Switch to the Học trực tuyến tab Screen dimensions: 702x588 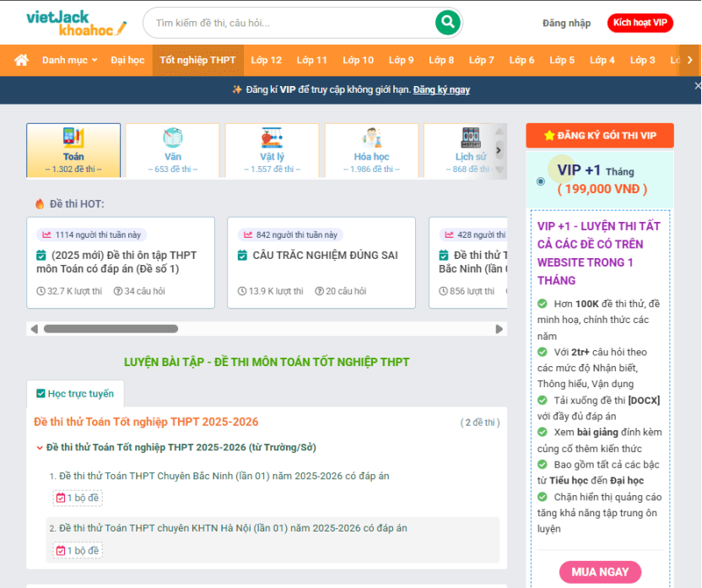click(75, 394)
